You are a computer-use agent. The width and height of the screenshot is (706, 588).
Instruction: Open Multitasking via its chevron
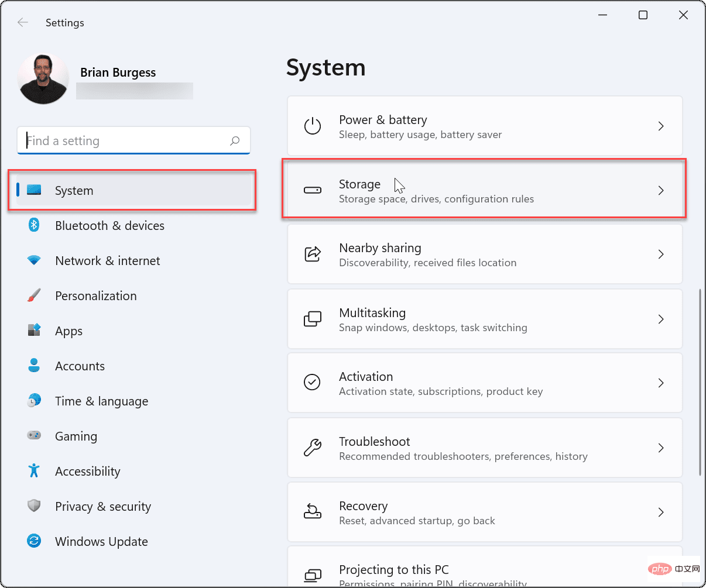(x=661, y=319)
